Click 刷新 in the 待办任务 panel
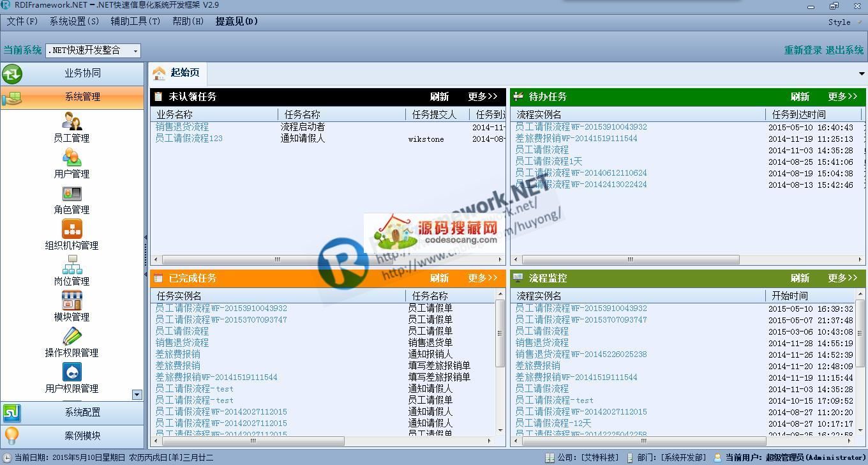 point(800,97)
